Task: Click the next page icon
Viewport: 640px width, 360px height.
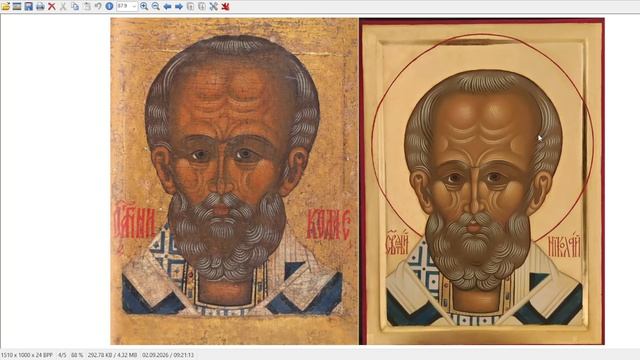Action: (x=202, y=6)
